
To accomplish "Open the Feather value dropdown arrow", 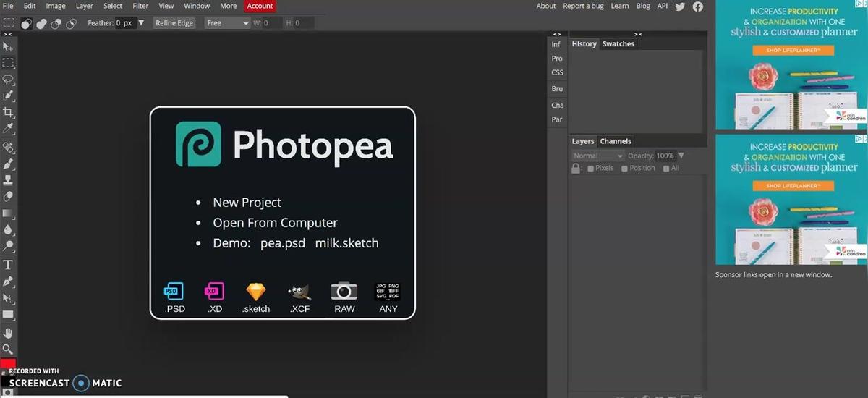I will 141,23.
